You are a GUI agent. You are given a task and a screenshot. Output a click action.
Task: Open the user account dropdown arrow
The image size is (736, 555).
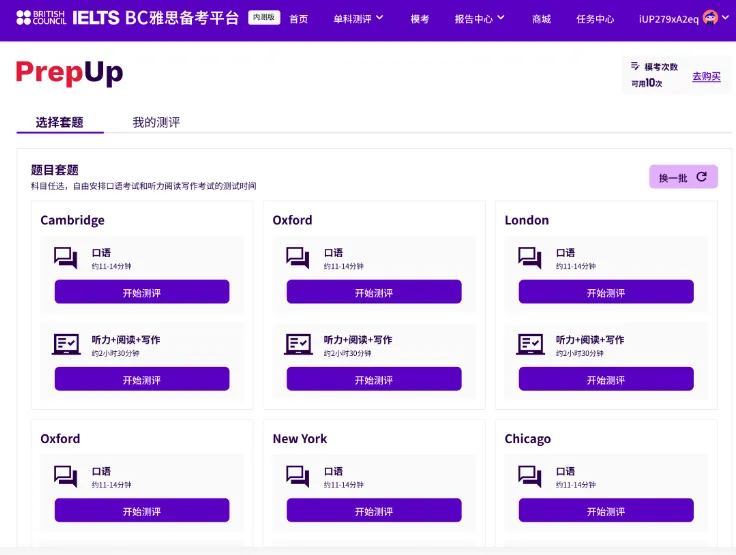[x=726, y=18]
